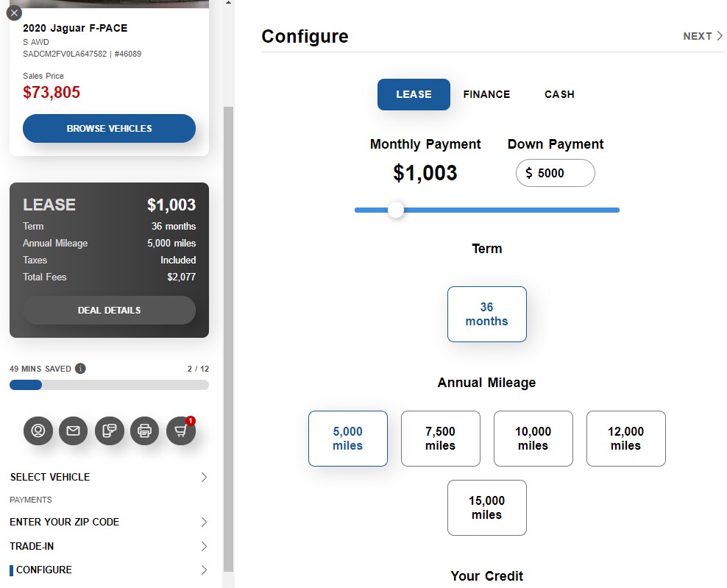Click the printer icon

pos(145,431)
